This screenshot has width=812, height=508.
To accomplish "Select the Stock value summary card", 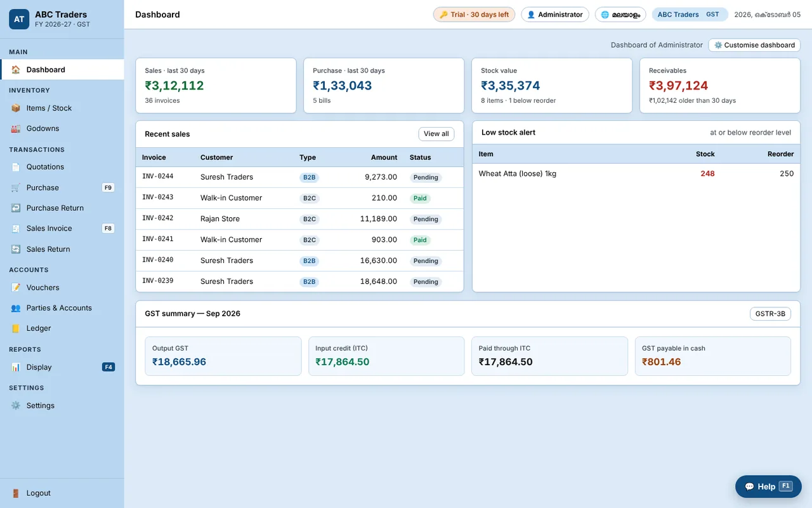I will [552, 86].
